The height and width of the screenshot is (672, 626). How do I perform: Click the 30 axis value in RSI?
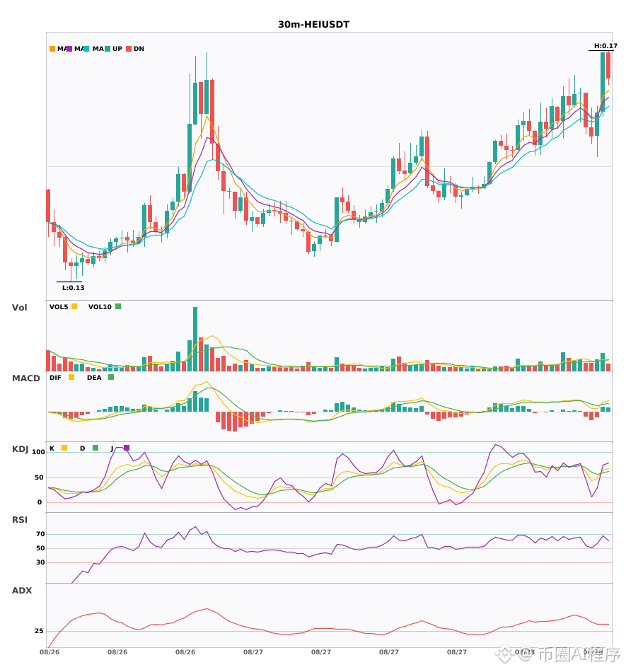point(40,562)
